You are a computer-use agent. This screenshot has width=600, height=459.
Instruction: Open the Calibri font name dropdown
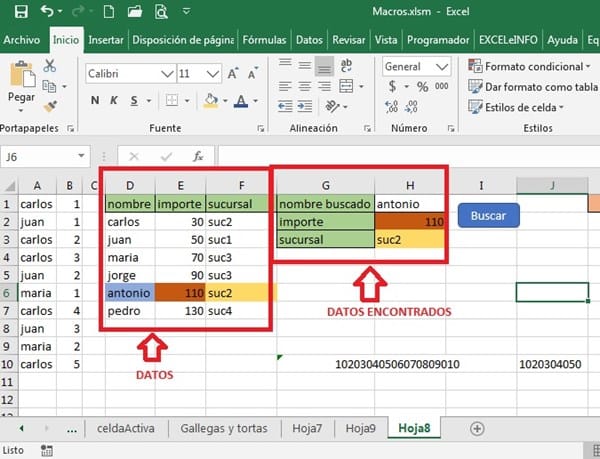(x=166, y=73)
